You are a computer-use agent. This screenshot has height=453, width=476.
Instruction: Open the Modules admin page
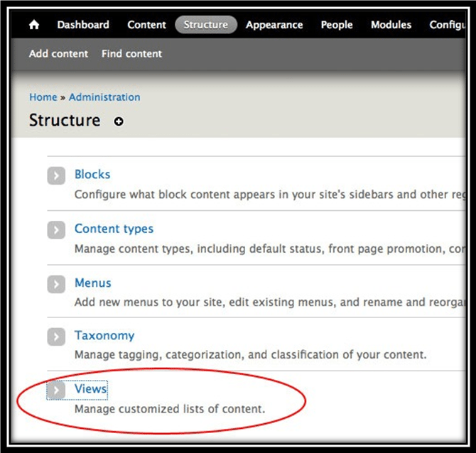391,25
